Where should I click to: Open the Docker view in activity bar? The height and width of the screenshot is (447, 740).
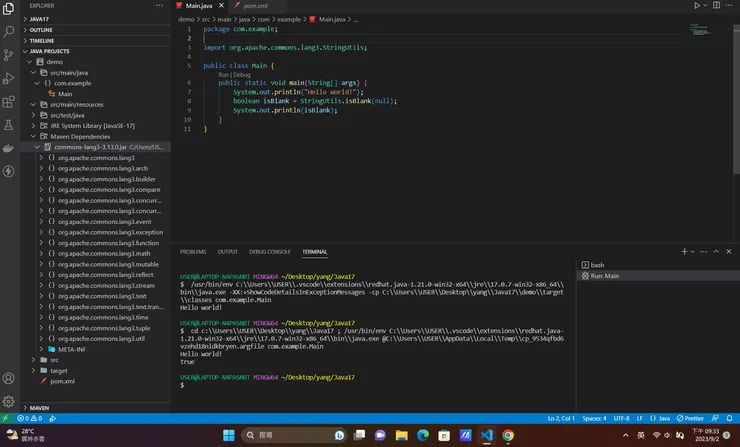tap(10, 148)
